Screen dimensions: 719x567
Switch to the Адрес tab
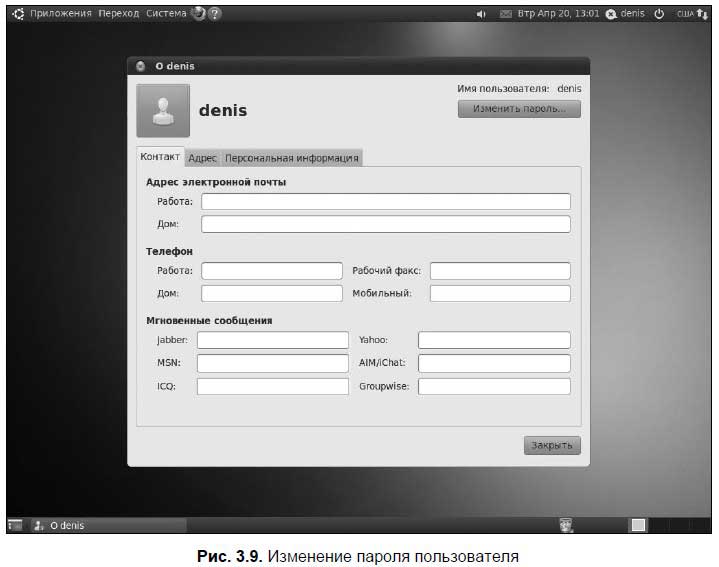(203, 158)
